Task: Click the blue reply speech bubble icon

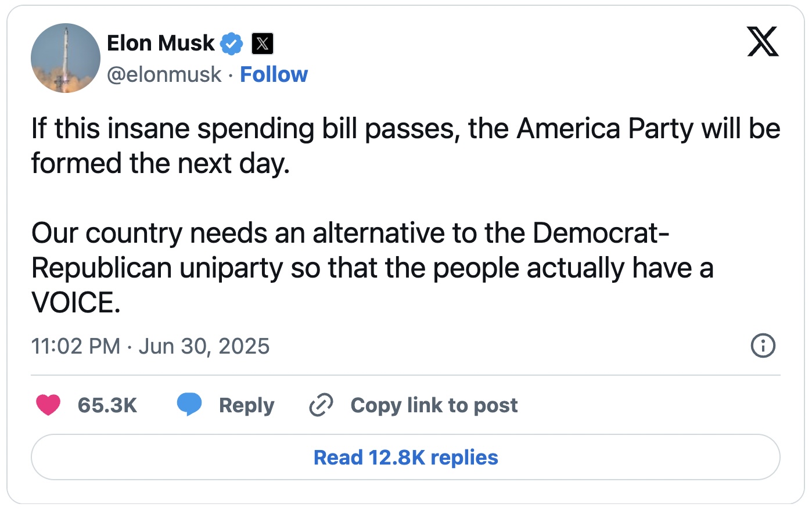Action: [x=189, y=405]
